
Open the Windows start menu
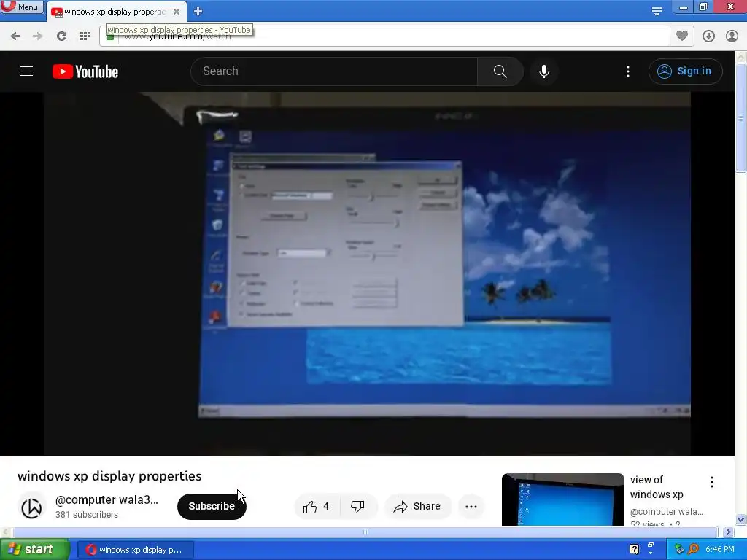35,550
